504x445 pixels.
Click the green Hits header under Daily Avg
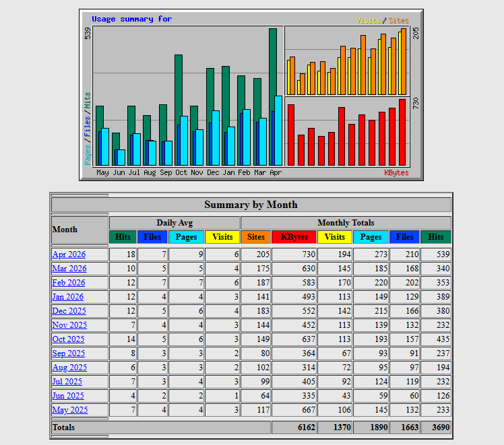[x=123, y=237]
